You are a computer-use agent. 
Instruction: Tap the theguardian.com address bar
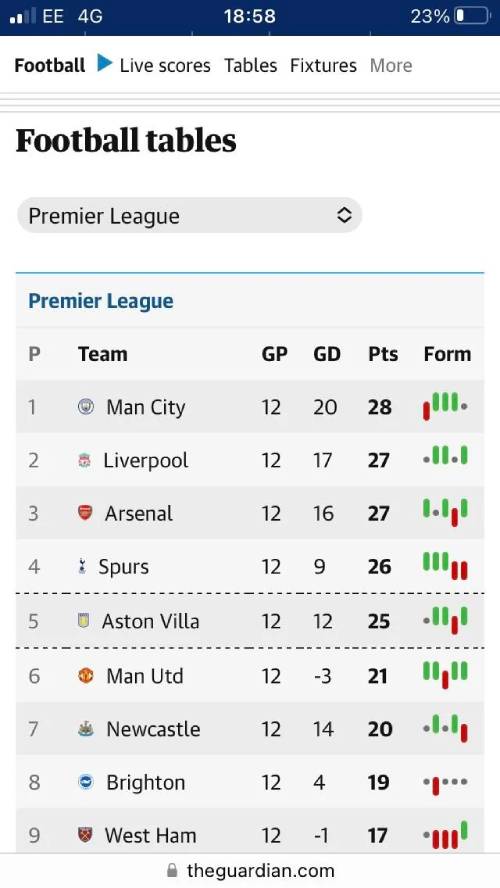pyautogui.click(x=250, y=870)
